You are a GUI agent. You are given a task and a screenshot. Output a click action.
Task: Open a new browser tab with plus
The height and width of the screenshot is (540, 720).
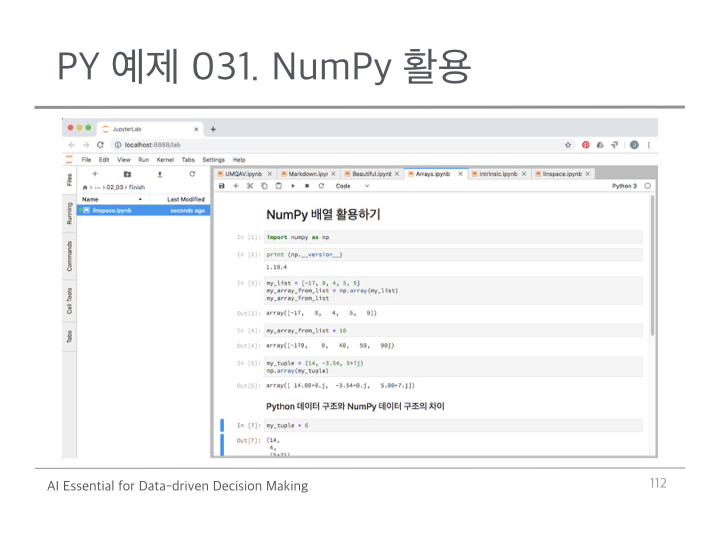pyautogui.click(x=213, y=129)
